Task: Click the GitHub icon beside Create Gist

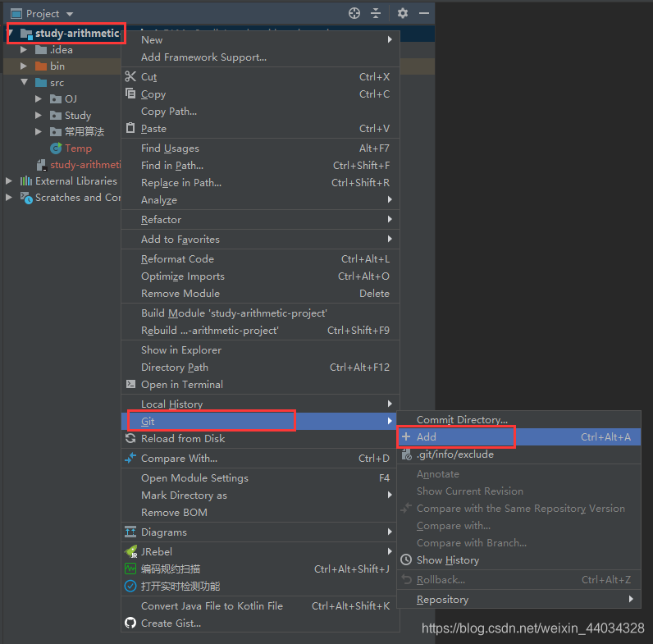Action: coord(130,623)
